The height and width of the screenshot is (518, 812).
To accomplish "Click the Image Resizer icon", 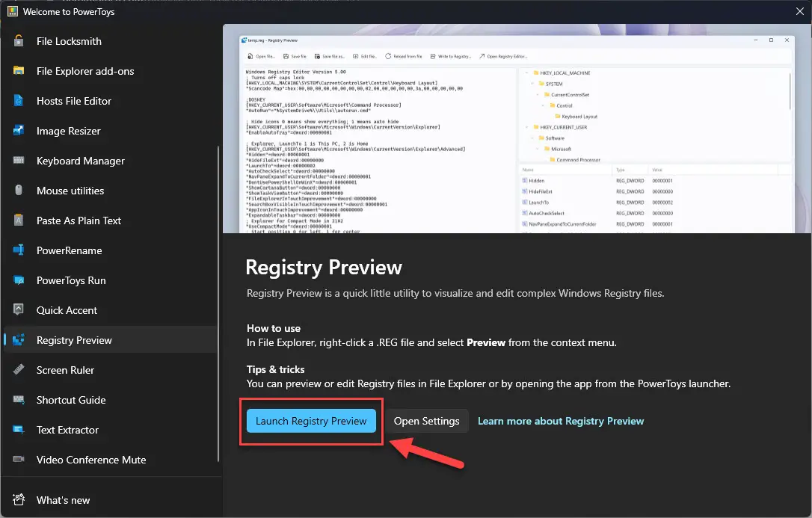I will click(x=19, y=130).
